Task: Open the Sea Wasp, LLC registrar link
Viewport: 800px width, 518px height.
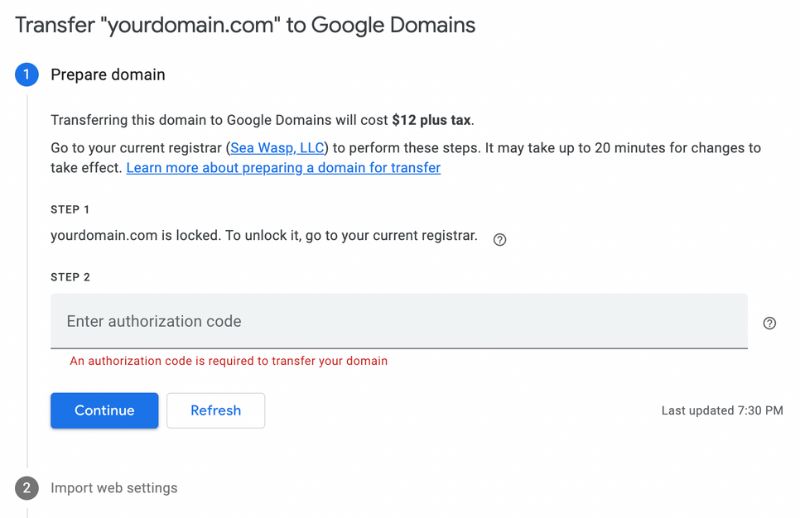Action: (278, 148)
